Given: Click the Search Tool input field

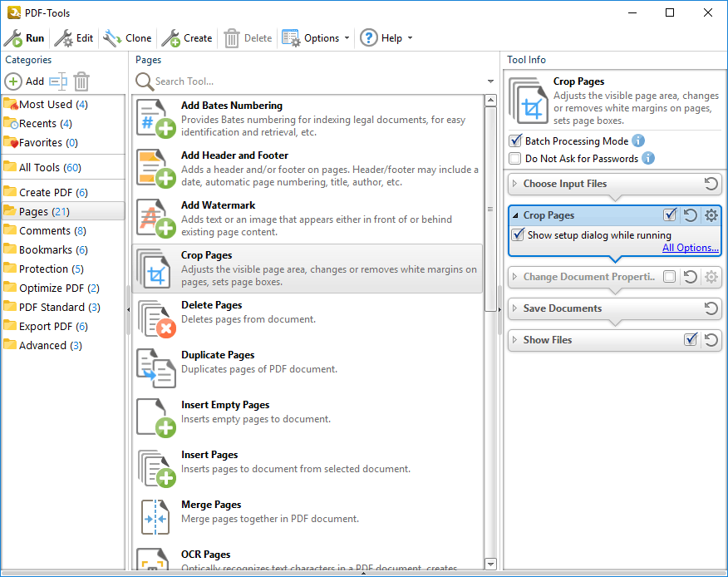Looking at the screenshot, I should 318,81.
